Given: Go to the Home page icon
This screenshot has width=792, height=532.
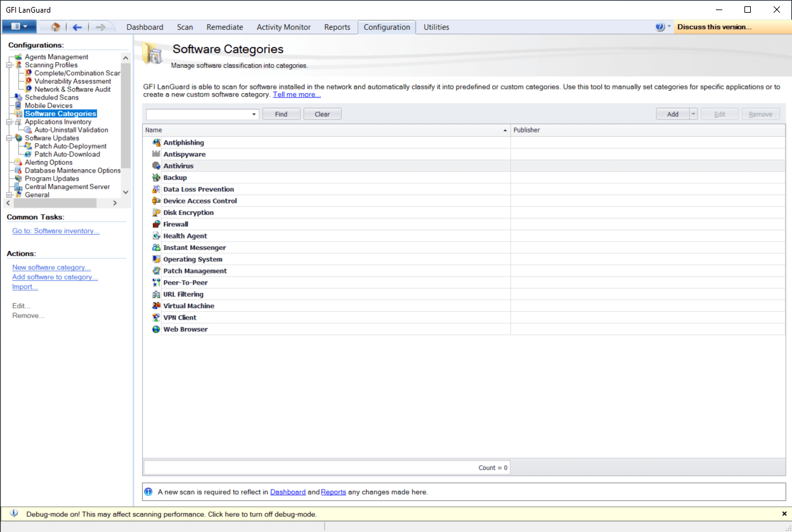Looking at the screenshot, I should click(x=55, y=27).
